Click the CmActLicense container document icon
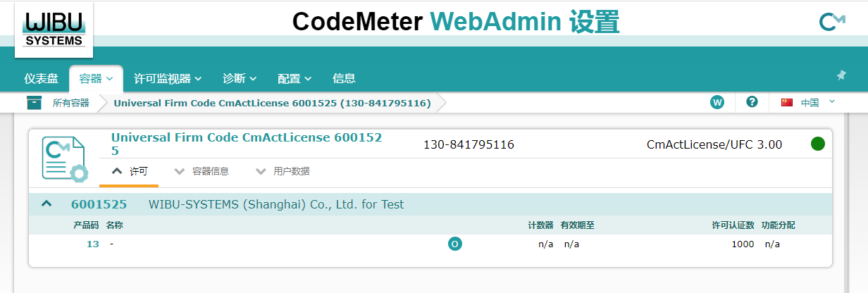Viewport: 868px width, 293px height. point(64,160)
